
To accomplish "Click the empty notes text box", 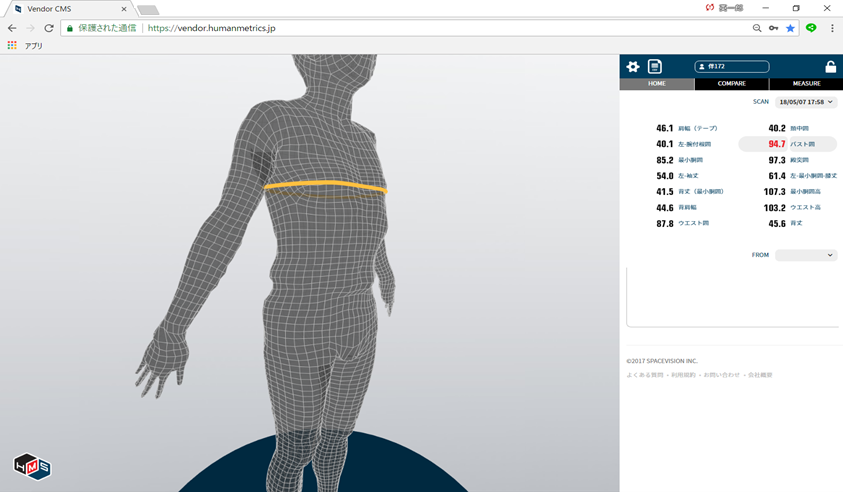I will click(732, 297).
